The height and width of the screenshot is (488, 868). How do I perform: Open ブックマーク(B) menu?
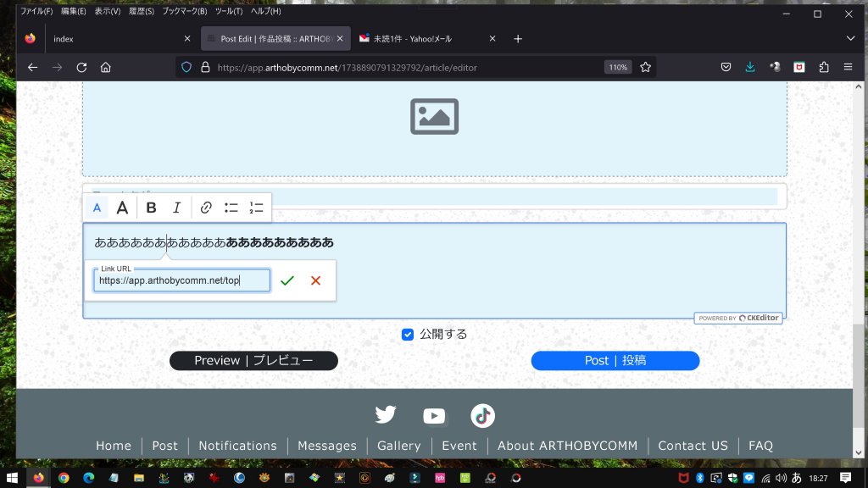click(184, 11)
